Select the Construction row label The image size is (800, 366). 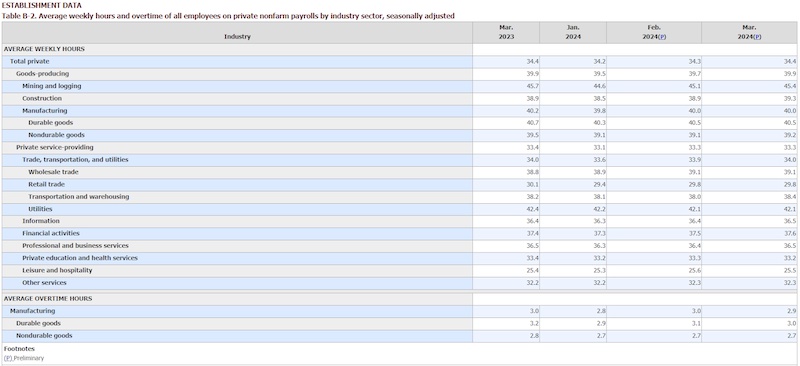[x=42, y=98]
